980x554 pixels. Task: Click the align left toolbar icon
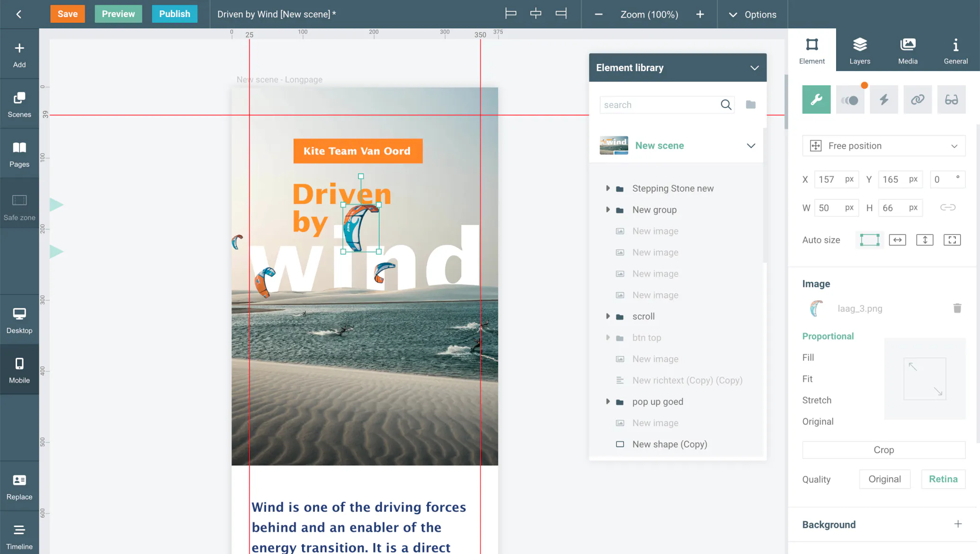pos(510,14)
